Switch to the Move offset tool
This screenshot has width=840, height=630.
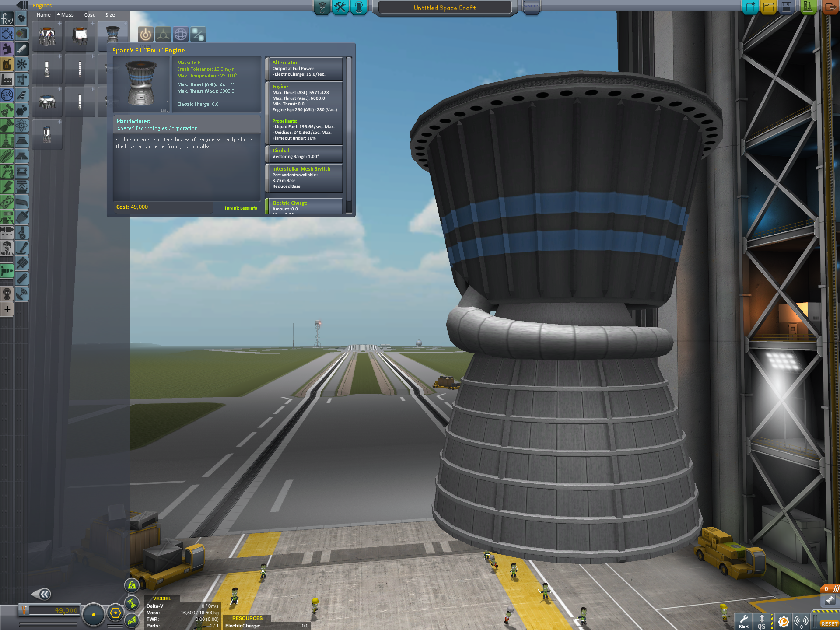pyautogui.click(x=163, y=34)
